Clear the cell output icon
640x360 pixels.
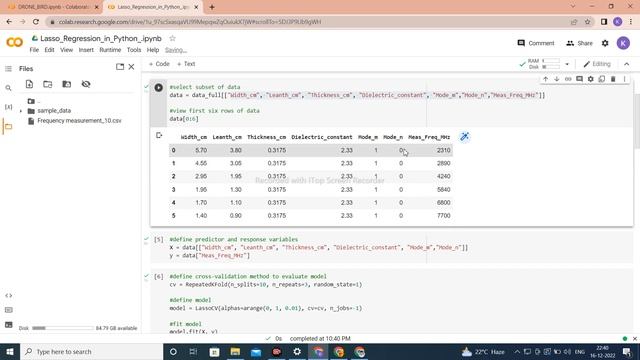[x=159, y=135]
